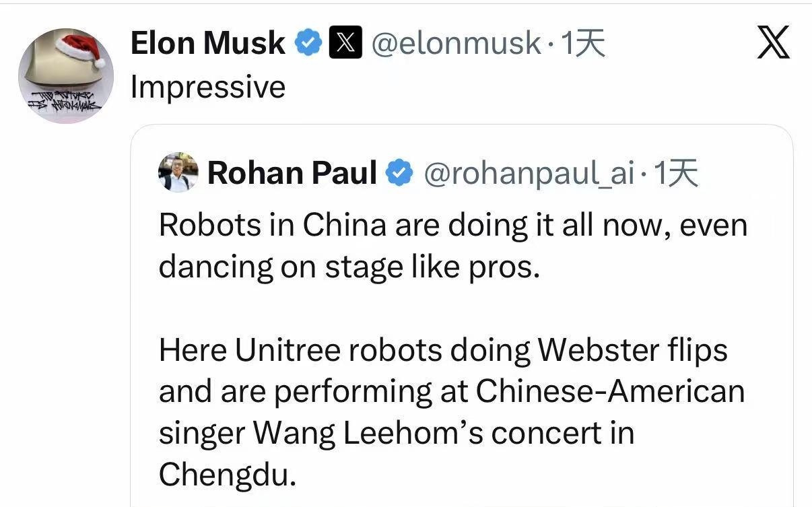The image size is (812, 507).
Task: Click the Rohan Paul display name
Action: 292,173
